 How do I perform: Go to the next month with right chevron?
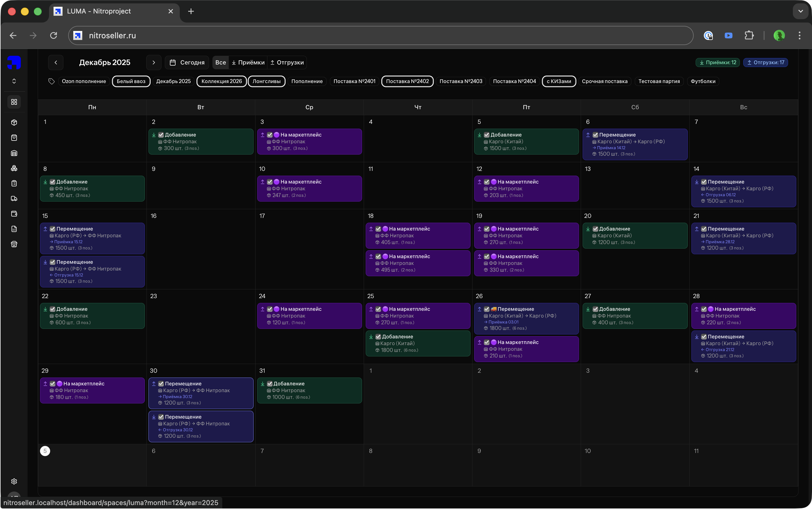[x=154, y=62]
